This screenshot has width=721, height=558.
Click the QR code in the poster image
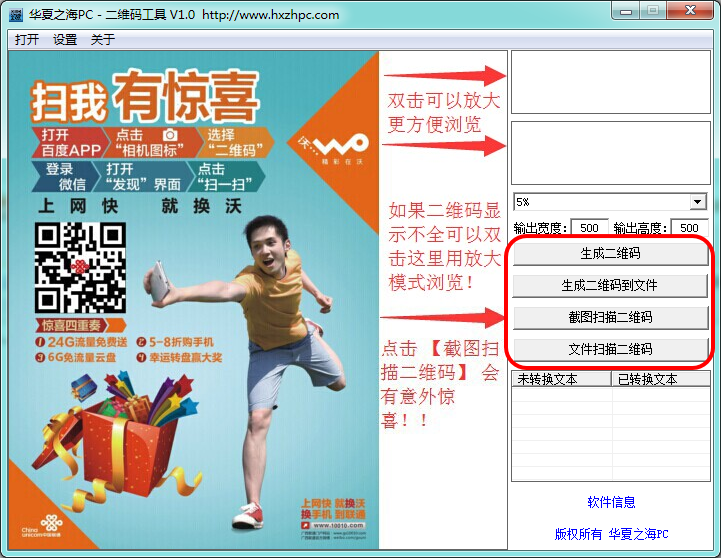point(80,268)
